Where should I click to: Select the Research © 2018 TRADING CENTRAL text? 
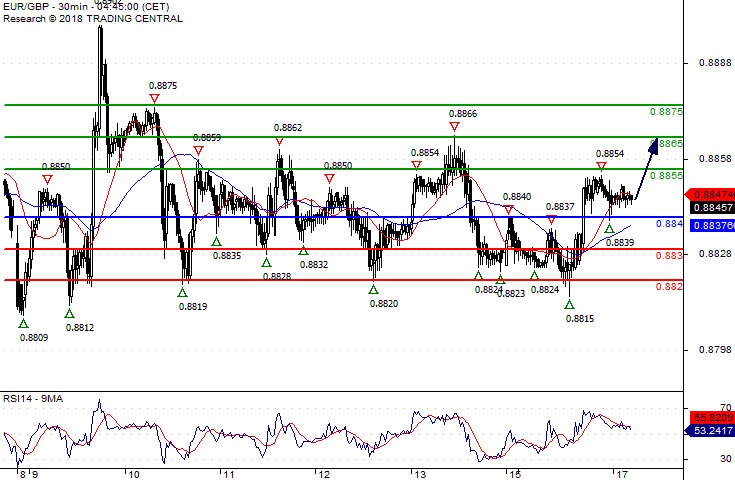coord(93,19)
